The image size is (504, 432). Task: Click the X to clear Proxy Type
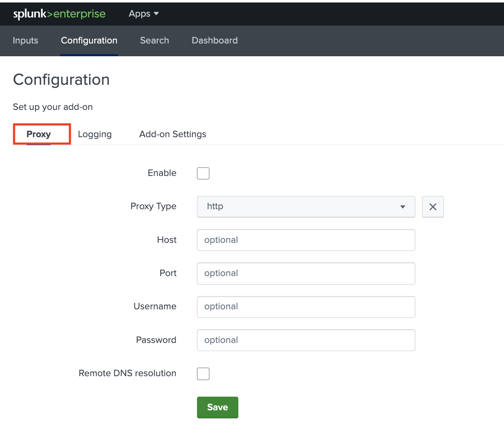(433, 207)
